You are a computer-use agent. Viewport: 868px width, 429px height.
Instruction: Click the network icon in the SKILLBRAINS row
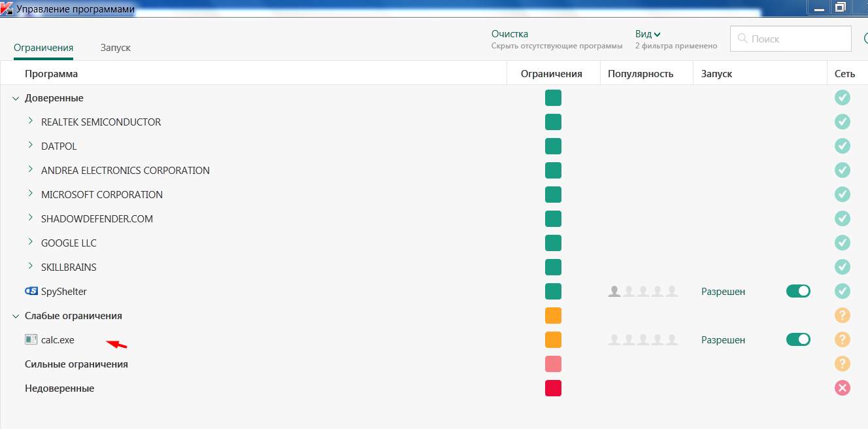(x=843, y=267)
